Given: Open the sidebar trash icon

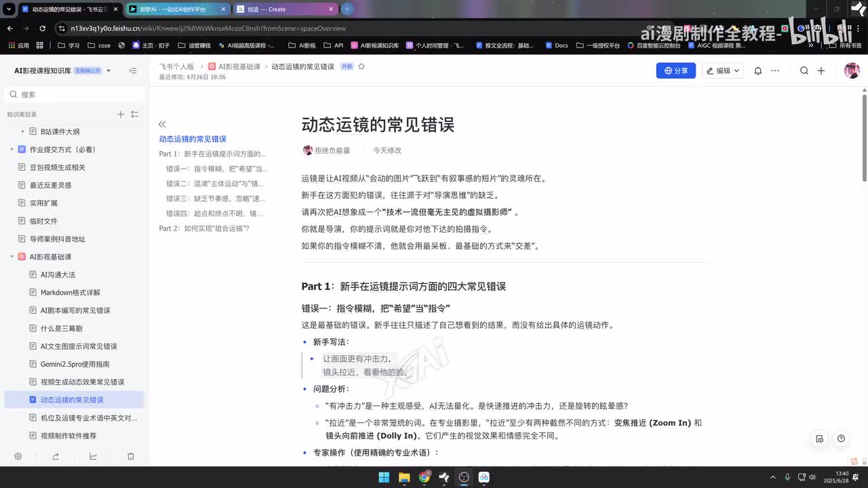Looking at the screenshot, I should [130, 456].
